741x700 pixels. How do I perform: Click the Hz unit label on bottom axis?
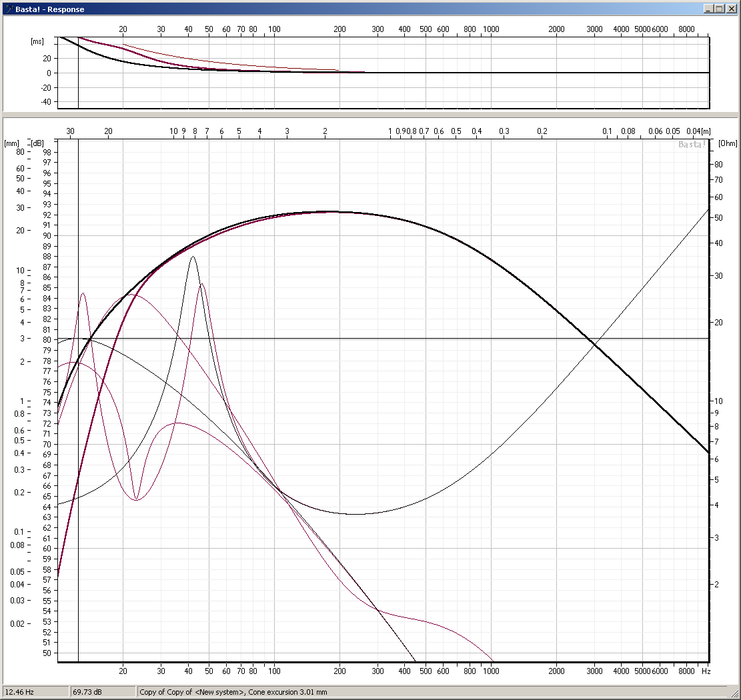pos(706,671)
